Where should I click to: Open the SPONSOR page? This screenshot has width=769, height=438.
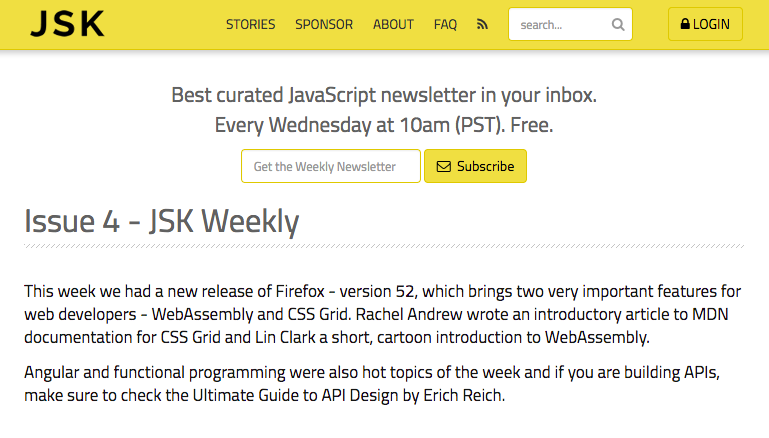coord(324,25)
